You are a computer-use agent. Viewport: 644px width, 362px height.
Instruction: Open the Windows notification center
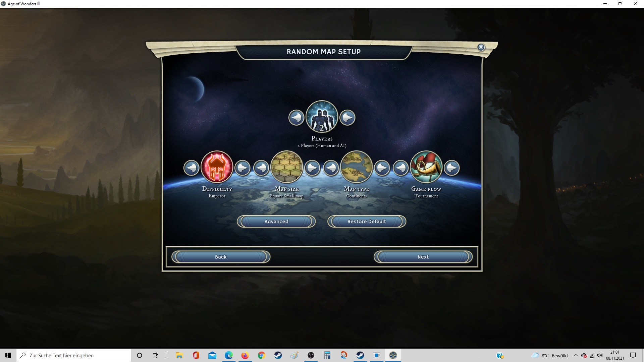633,355
